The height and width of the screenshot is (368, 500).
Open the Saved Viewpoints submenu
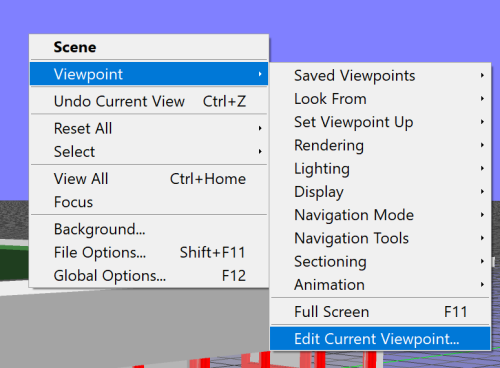(380, 76)
